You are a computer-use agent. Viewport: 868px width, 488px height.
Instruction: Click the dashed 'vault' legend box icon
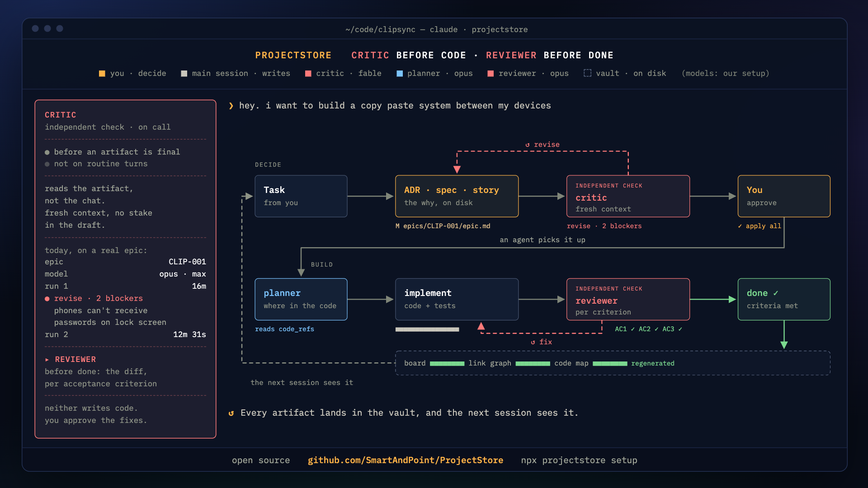pos(588,73)
